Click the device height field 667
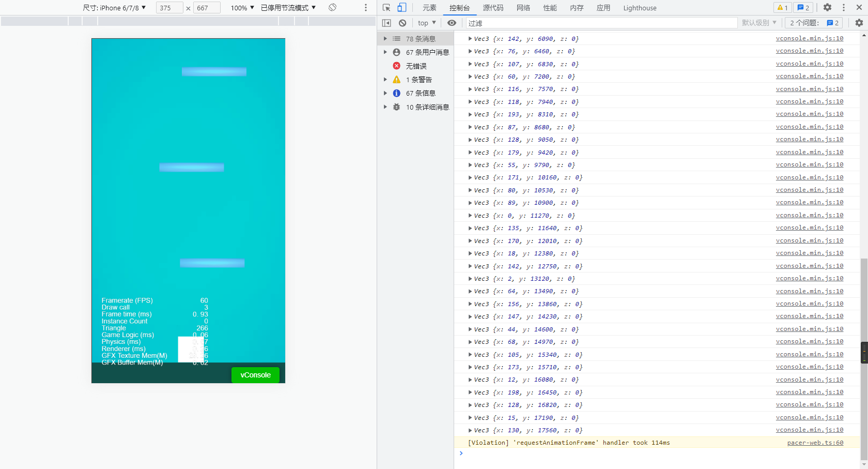This screenshot has height=469, width=868. click(x=207, y=8)
